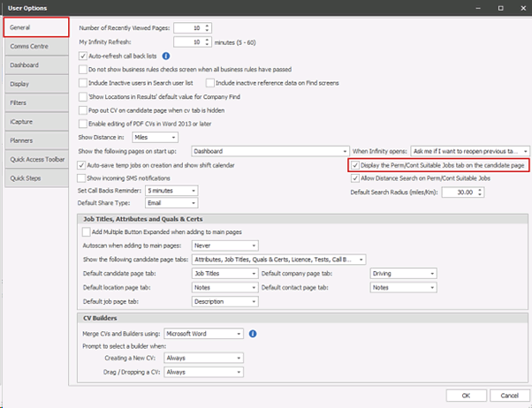
Task: Uncheck Display Perm/Cont Suitable Jobs tab option
Action: [355, 165]
